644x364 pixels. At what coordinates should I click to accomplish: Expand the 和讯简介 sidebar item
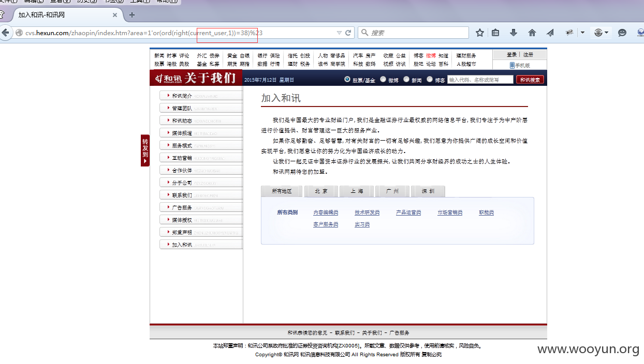[201, 96]
